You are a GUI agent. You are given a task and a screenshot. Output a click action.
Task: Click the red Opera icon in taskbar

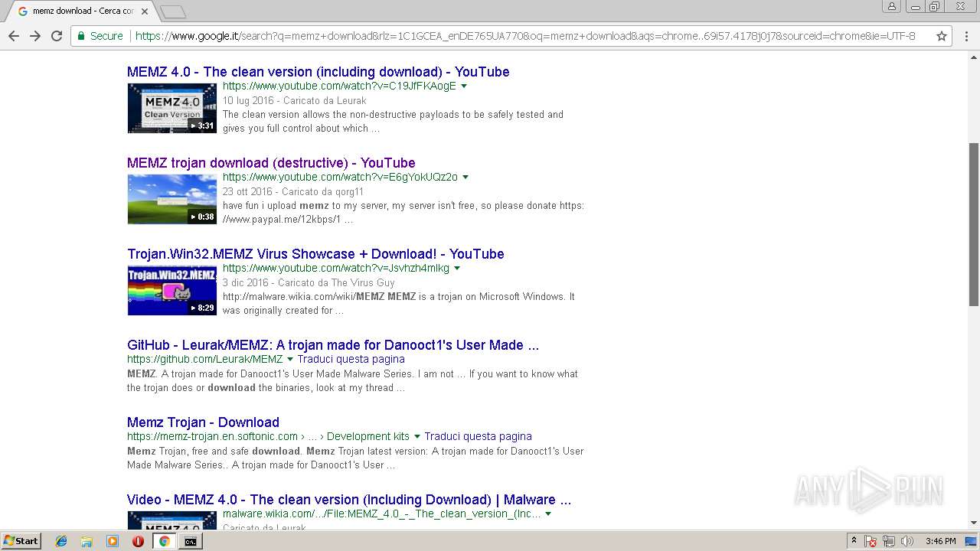[x=138, y=541]
